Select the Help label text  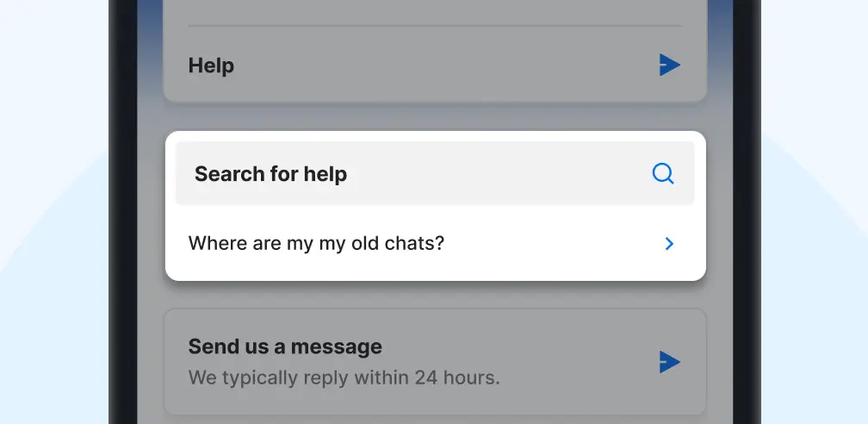point(211,65)
